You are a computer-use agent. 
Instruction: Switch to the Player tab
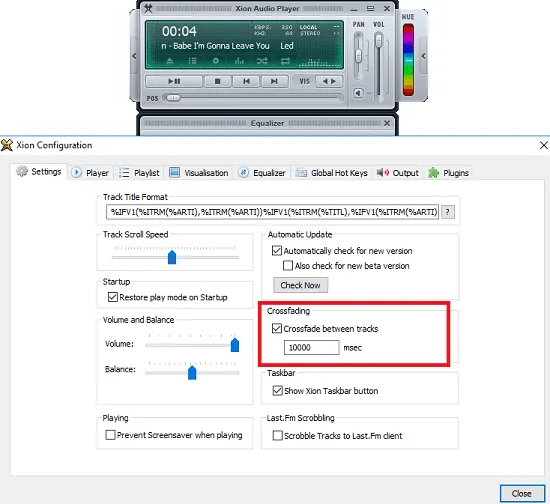point(90,173)
